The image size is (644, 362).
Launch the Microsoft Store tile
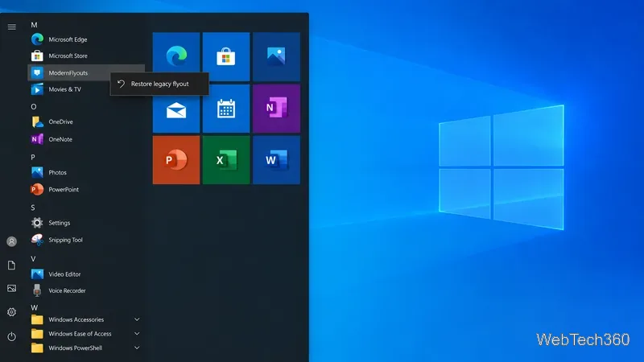[x=226, y=56]
